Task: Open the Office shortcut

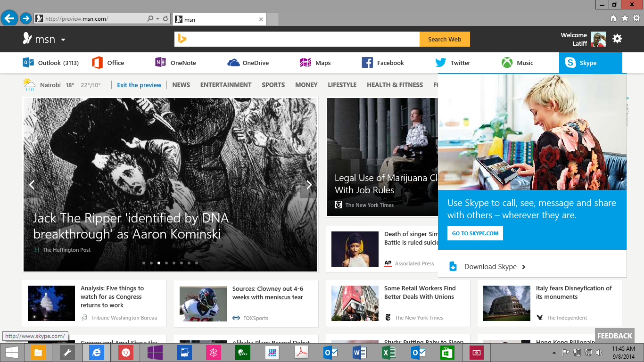Action: 108,63
